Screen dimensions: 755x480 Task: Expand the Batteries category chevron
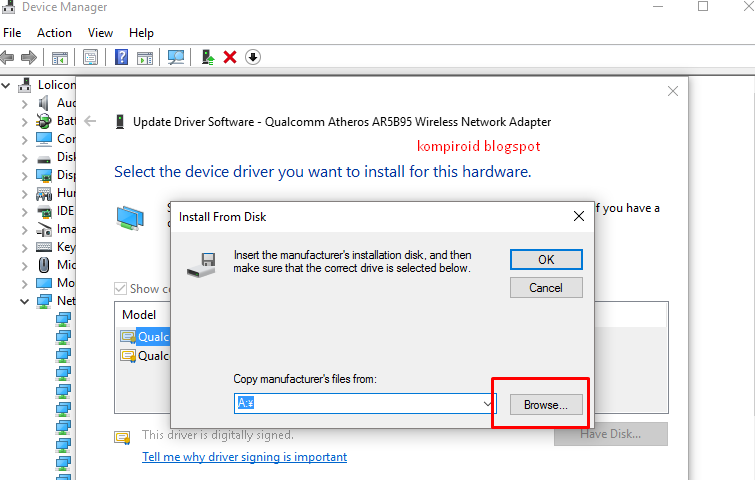[x=25, y=122]
